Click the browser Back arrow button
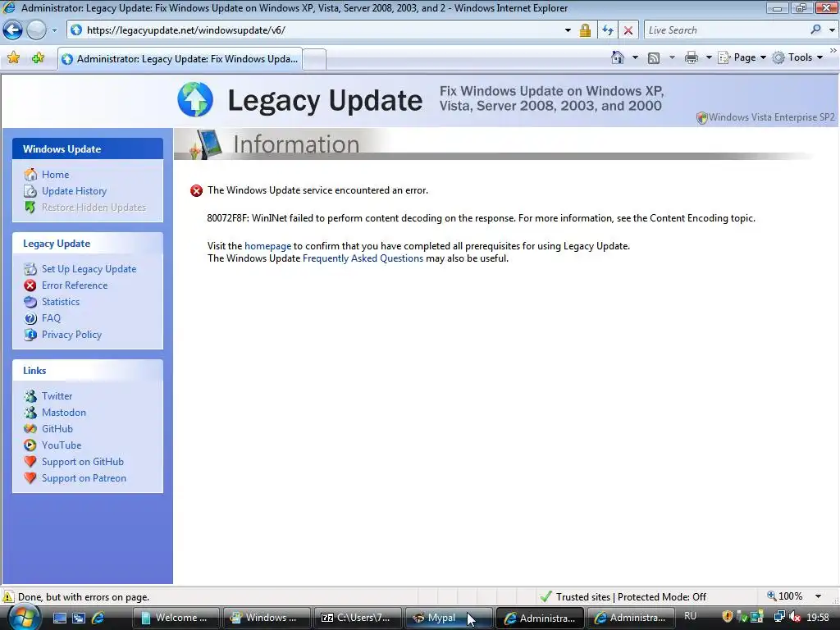 click(13, 30)
